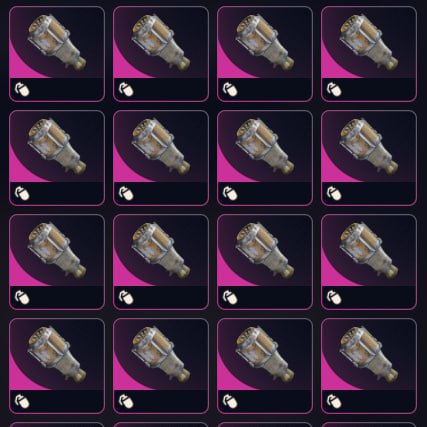This screenshot has height=427, width=427.
Task: Click mouse icon on third row, fourth card
Action: (334, 297)
